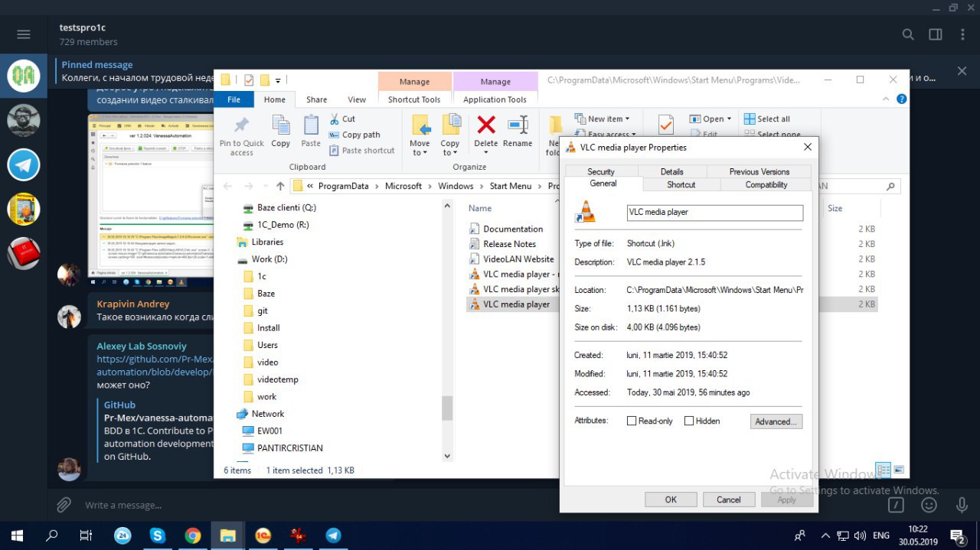This screenshot has height=550, width=980.
Task: Switch to large icons view button
Action: point(899,470)
